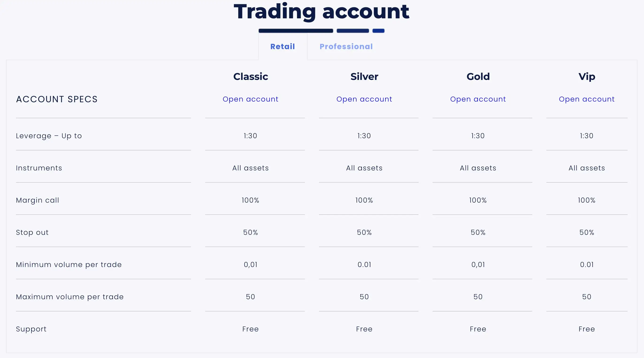Select the Instruments row label
Screen dimensions: 644x358
click(x=39, y=168)
